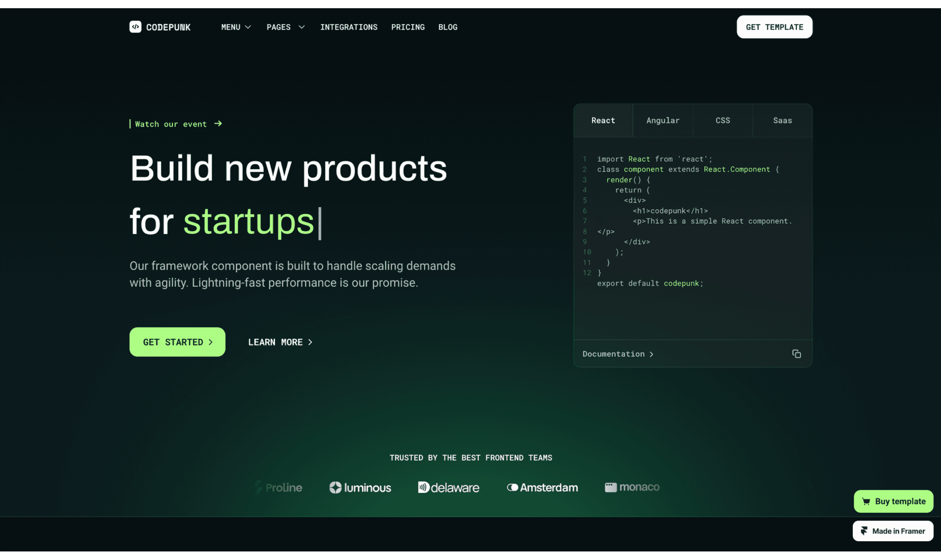Viewport: 941px width, 560px height.
Task: Click the Delaware company logo
Action: (x=448, y=488)
